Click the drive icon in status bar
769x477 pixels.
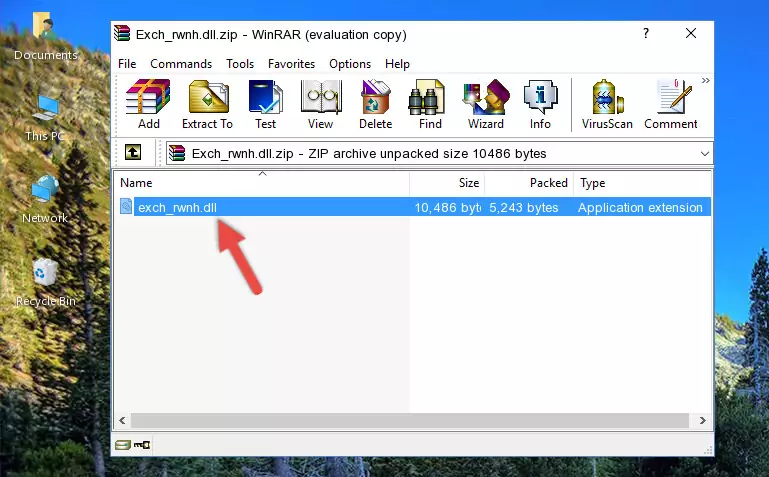(123, 445)
